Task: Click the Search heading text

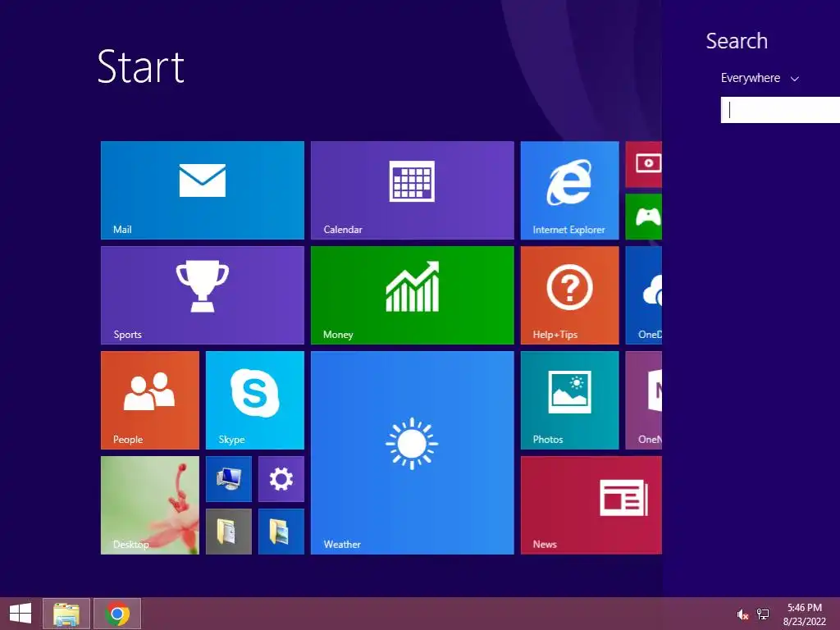Action: tap(737, 41)
